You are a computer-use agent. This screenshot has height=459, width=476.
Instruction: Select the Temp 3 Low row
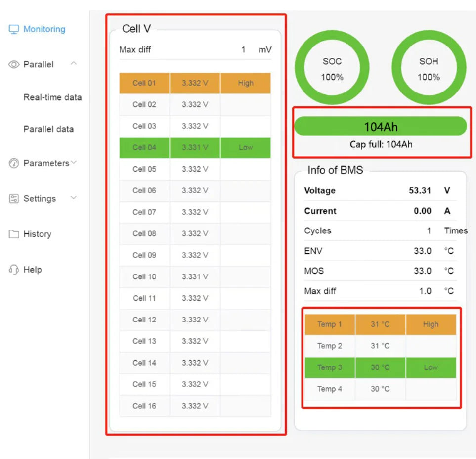380,367
